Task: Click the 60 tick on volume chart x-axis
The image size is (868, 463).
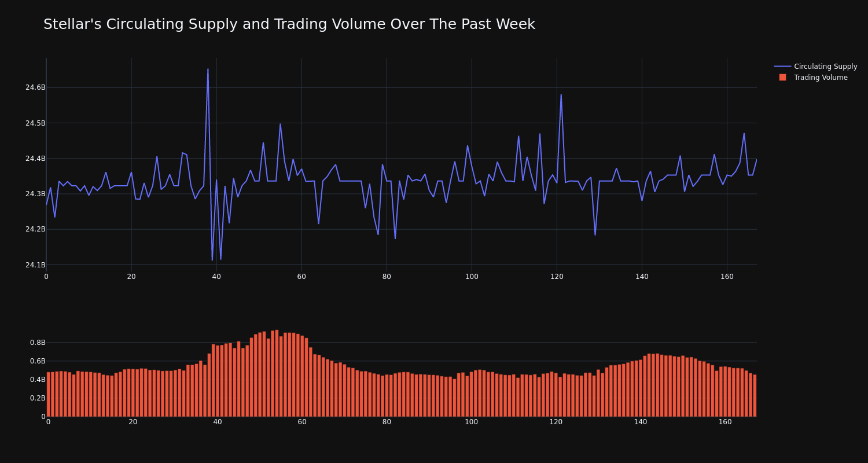Action: pos(302,422)
